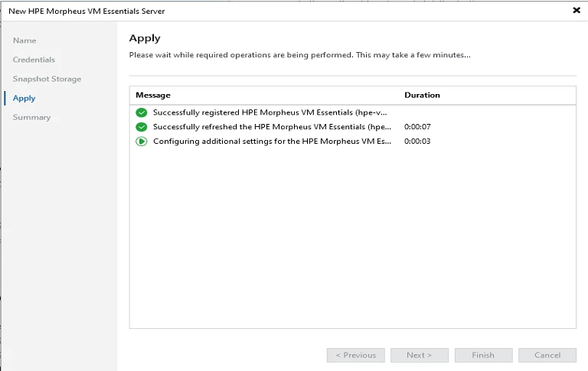This screenshot has height=371, width=588.
Task: Jump to the Summary step
Action: 31,117
